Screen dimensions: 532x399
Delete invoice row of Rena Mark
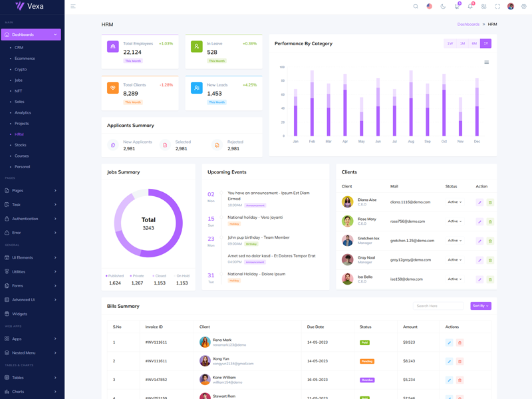460,342
